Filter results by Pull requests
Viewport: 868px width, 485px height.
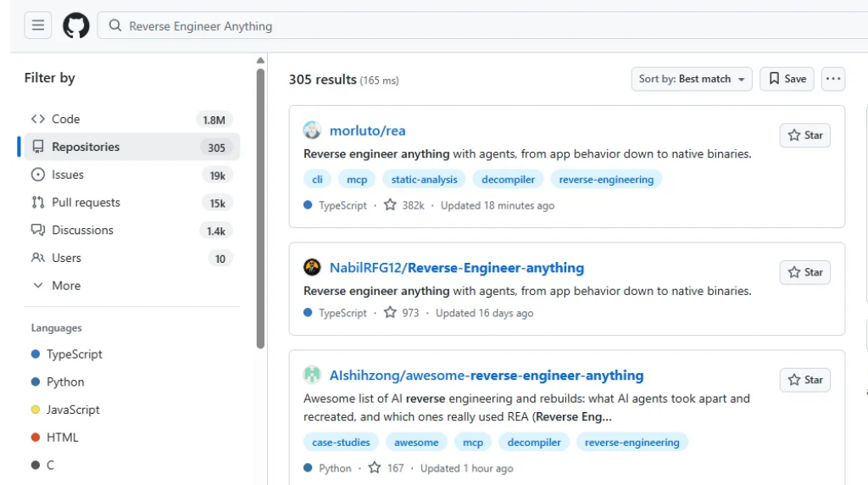tap(131, 203)
